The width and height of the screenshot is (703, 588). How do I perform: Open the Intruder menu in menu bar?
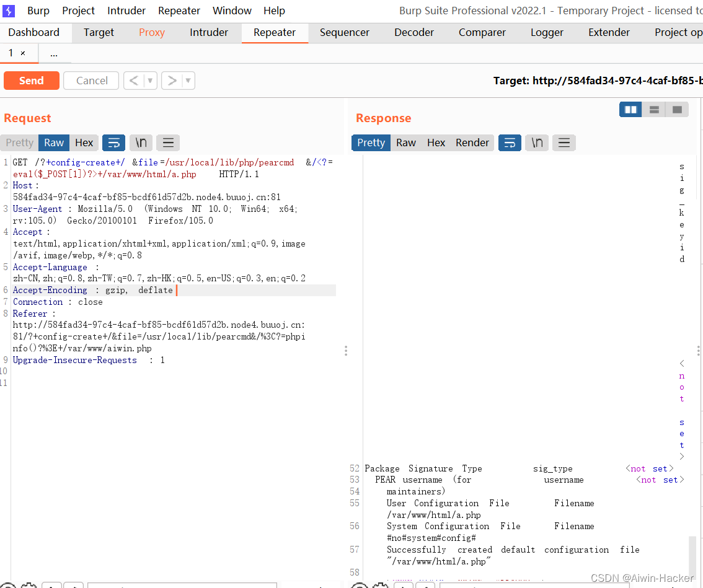(x=126, y=11)
